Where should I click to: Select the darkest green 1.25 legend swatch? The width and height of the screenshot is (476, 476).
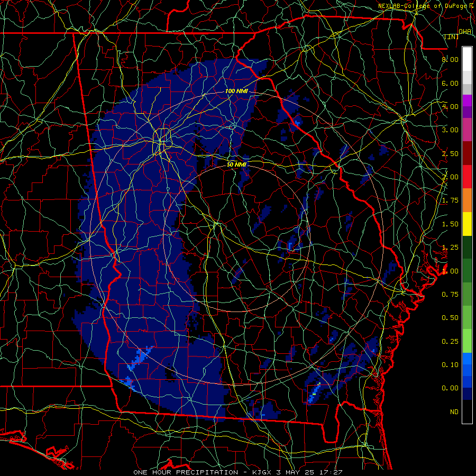tap(467, 247)
